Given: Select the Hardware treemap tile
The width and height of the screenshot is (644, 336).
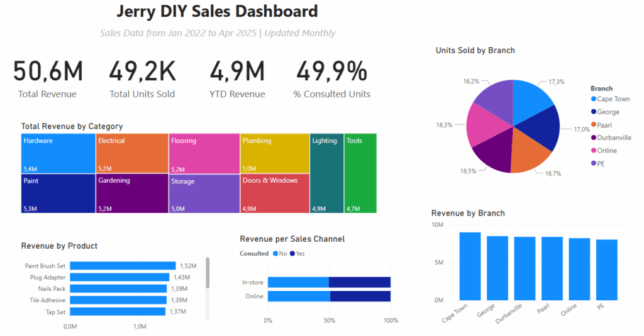Looking at the screenshot, I should (58, 153).
